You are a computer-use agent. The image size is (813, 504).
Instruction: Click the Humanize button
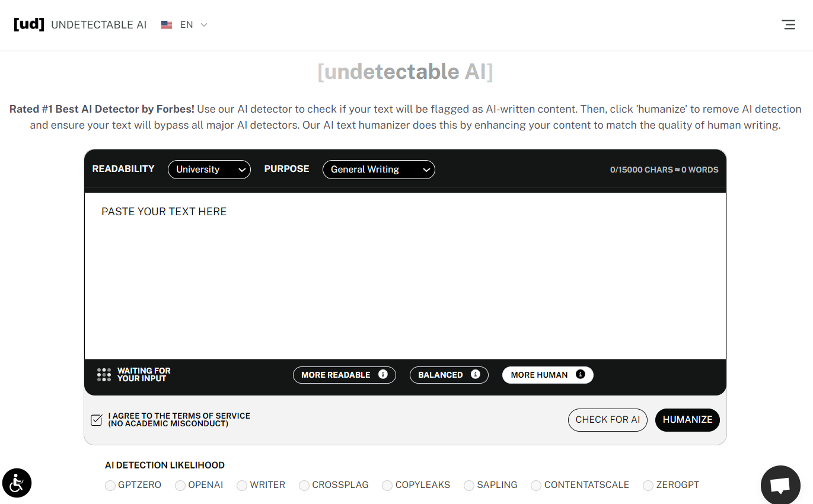pyautogui.click(x=687, y=420)
